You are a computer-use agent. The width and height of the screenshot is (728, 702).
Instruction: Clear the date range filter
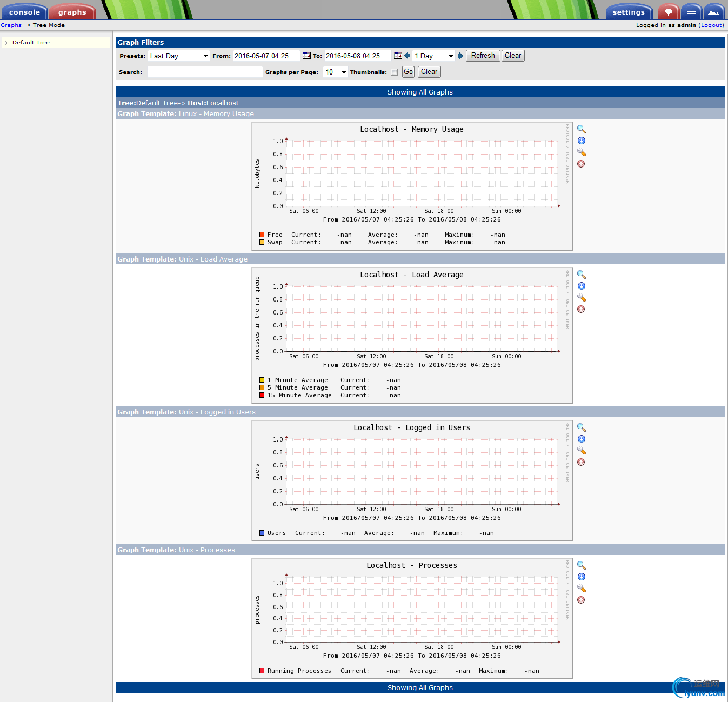tap(513, 56)
